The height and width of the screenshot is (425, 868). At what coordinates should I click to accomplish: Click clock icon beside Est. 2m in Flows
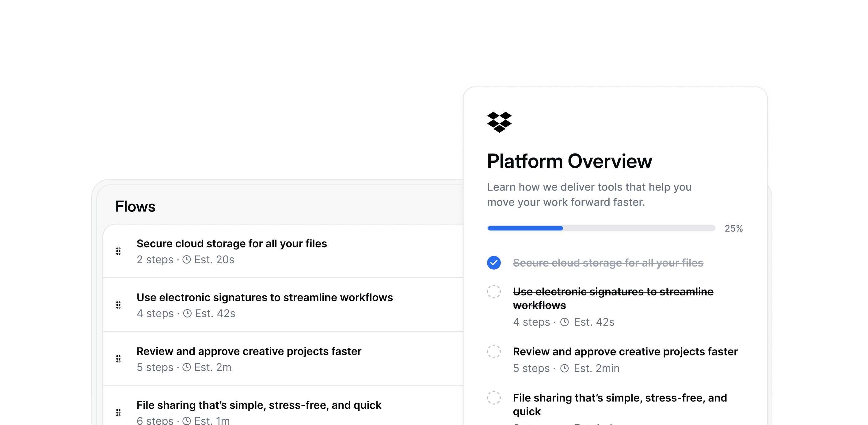(187, 367)
